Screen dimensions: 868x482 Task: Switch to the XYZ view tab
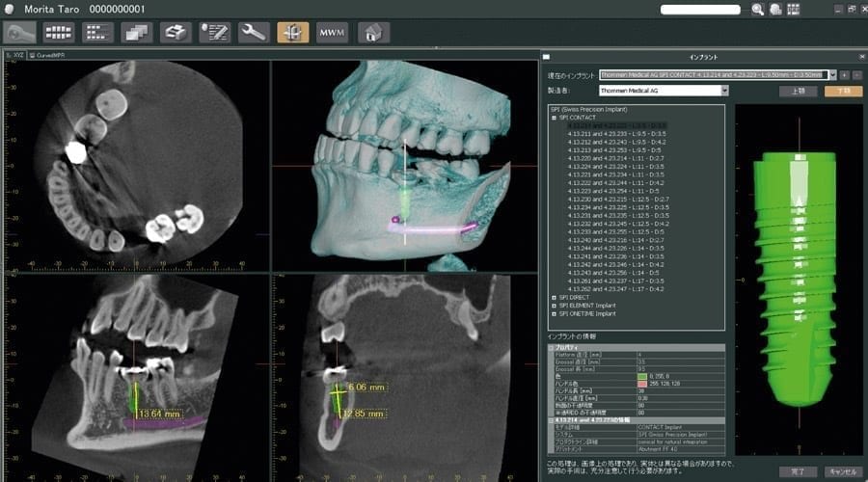point(15,55)
